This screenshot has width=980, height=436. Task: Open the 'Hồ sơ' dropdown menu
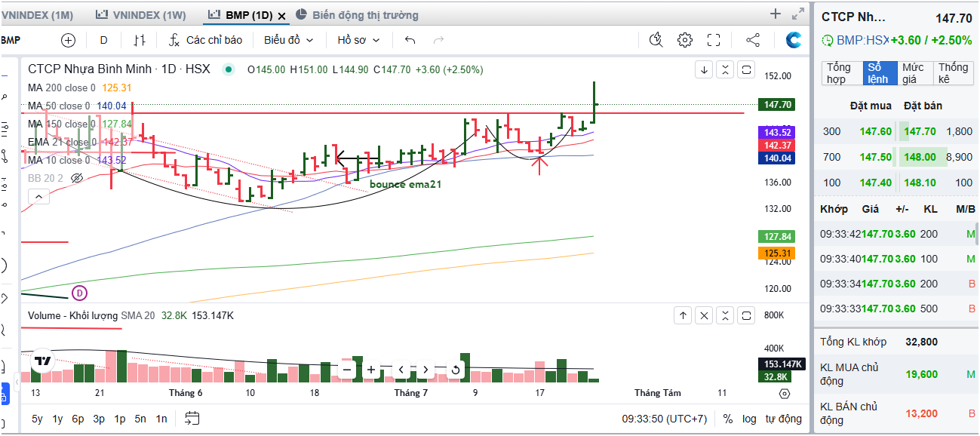[358, 40]
